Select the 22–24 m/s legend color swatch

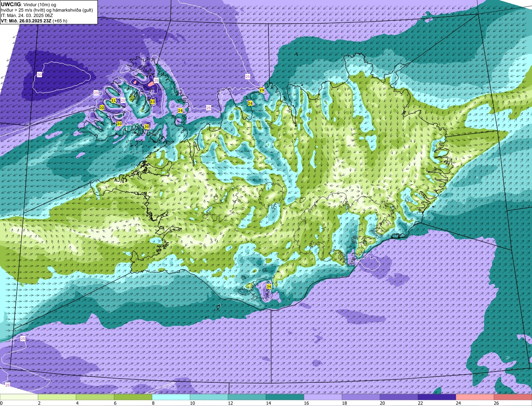point(437,397)
